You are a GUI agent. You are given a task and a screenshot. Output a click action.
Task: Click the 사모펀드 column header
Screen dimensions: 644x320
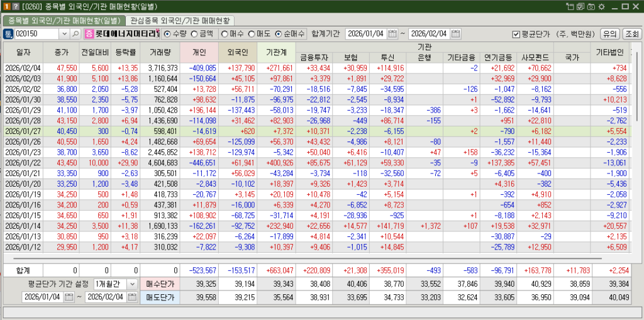click(x=535, y=57)
